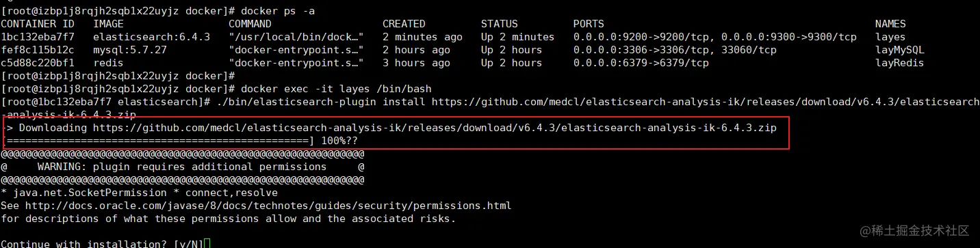Click the STATUS column header
980x248 pixels.
[499, 24]
